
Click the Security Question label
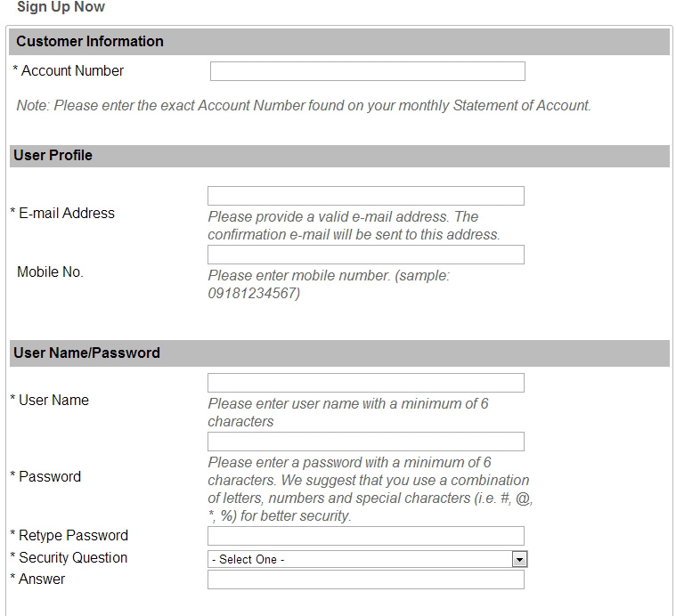coord(73,558)
